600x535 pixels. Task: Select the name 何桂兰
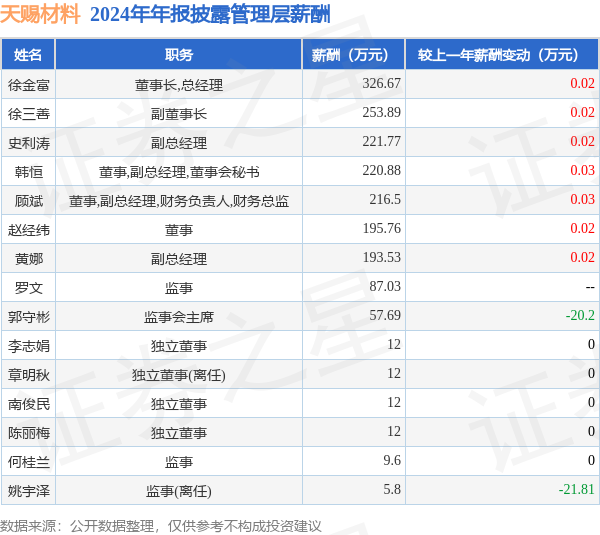[29, 462]
